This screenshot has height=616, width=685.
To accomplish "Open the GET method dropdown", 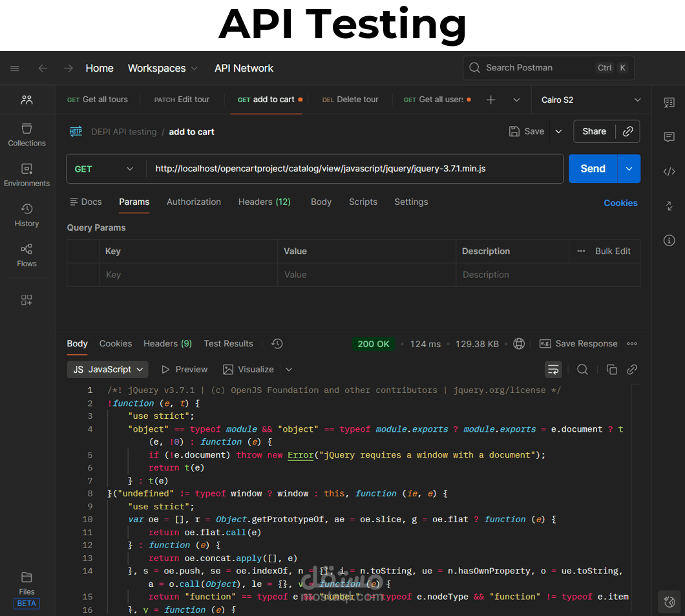I will [x=104, y=169].
